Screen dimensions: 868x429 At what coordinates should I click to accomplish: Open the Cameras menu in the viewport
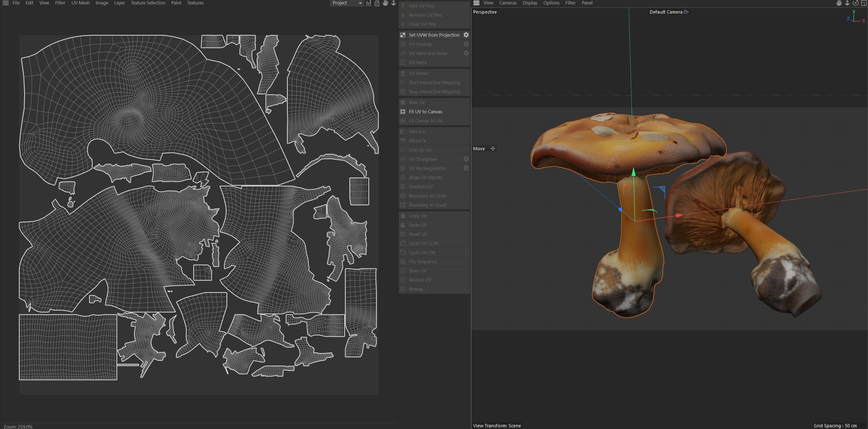tap(508, 3)
